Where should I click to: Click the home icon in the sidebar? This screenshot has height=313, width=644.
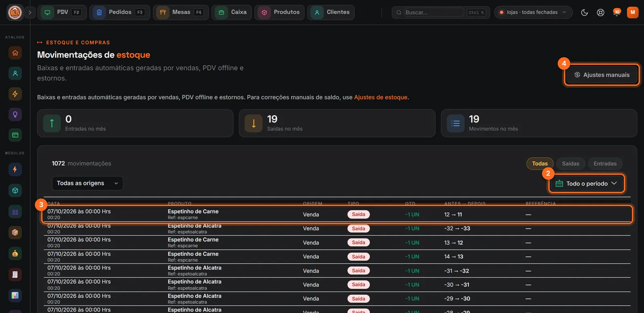[x=15, y=53]
